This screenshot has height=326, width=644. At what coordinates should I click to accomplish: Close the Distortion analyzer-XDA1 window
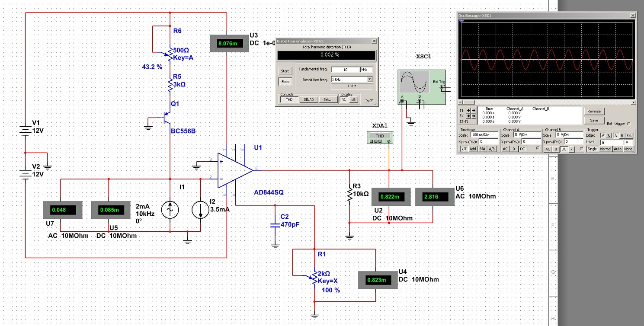point(374,41)
